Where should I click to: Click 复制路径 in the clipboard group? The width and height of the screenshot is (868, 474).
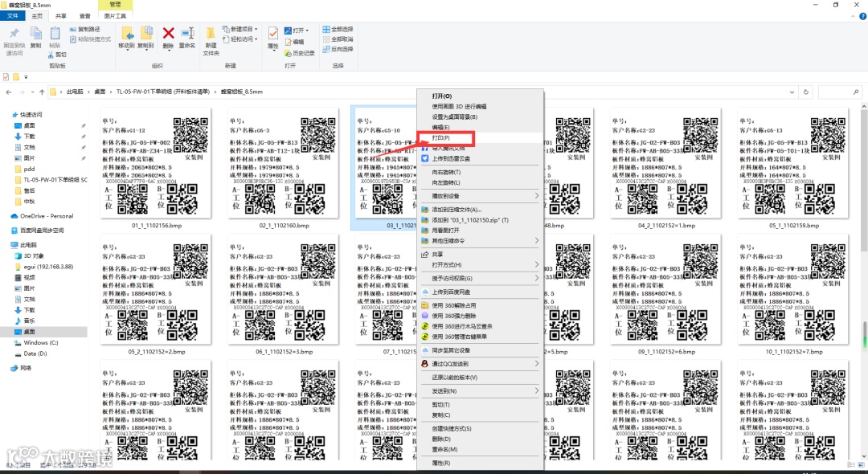click(x=85, y=29)
